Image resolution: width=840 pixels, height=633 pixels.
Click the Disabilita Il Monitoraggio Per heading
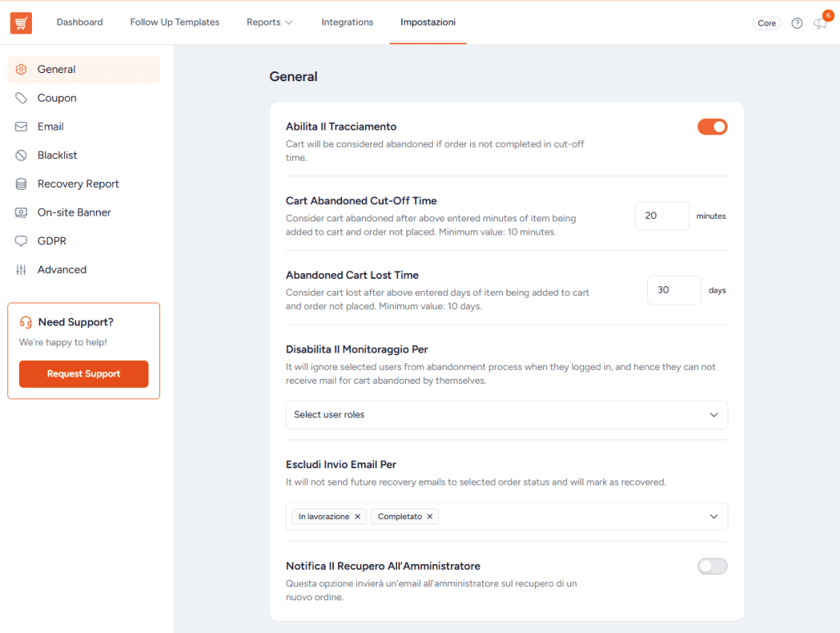click(357, 349)
